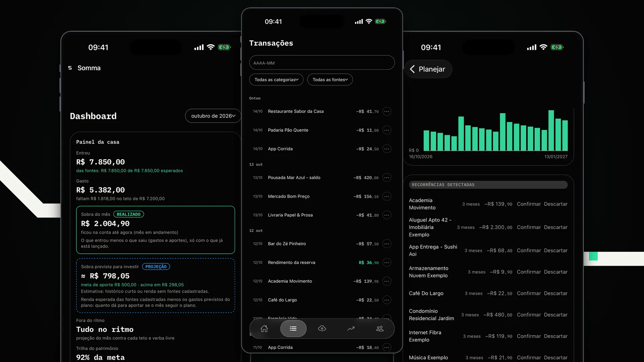The width and height of the screenshot is (644, 362).
Task: Open the outubro de 2026 month dropdown
Action: (x=213, y=116)
